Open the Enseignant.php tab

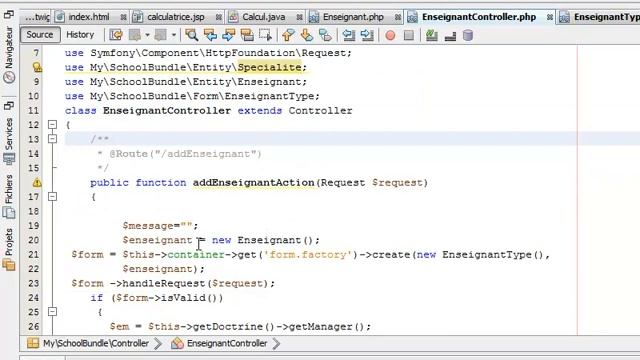[353, 17]
